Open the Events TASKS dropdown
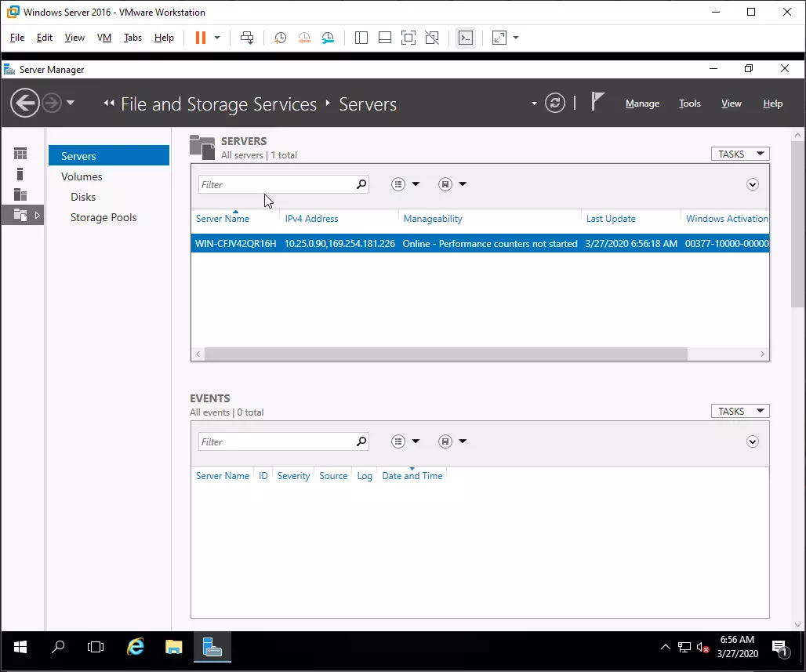The image size is (806, 672). click(740, 412)
